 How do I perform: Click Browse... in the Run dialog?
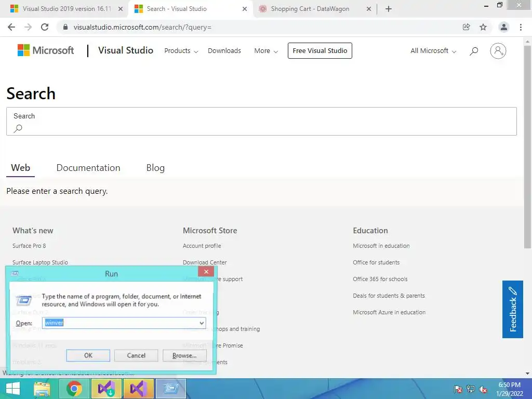[184, 355]
